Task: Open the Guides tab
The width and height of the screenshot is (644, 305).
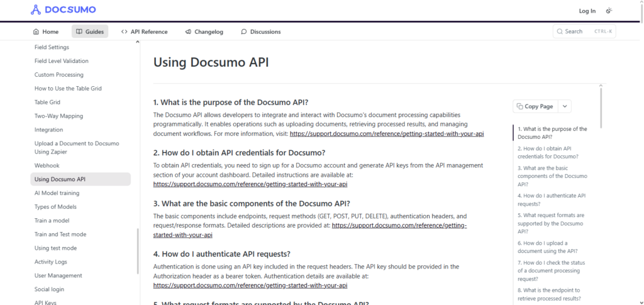Action: coord(90,31)
